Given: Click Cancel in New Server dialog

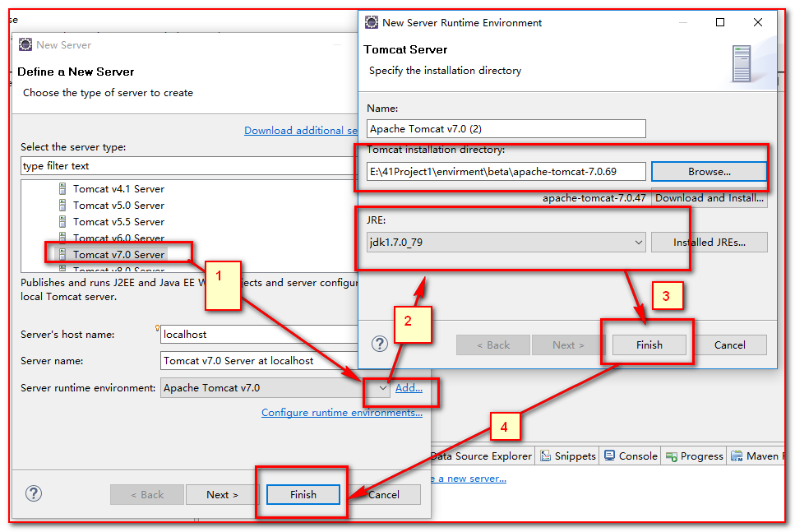Looking at the screenshot, I should (x=384, y=494).
